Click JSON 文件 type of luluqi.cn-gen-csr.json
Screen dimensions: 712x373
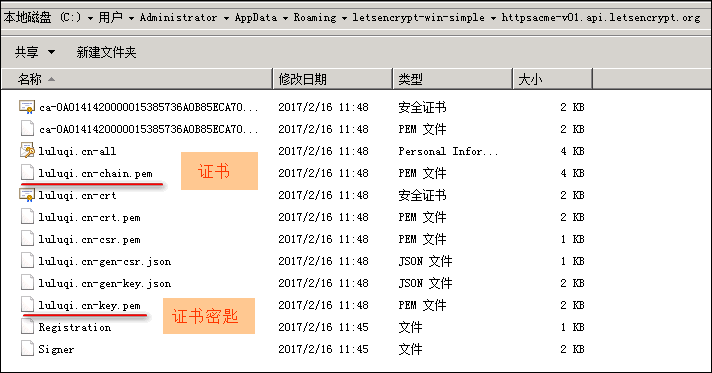click(425, 261)
